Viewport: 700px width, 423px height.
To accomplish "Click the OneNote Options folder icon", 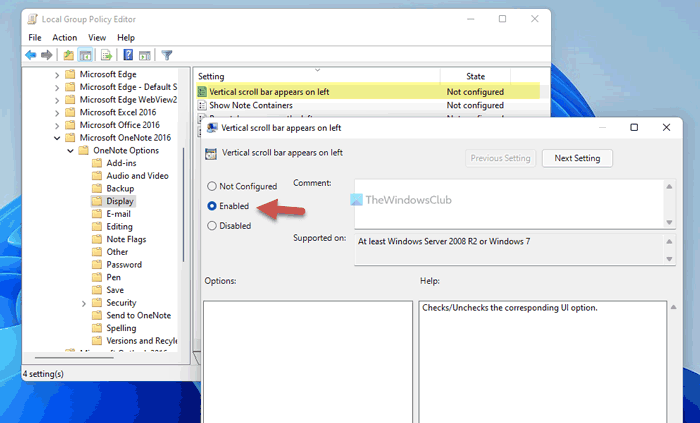I will coord(83,150).
